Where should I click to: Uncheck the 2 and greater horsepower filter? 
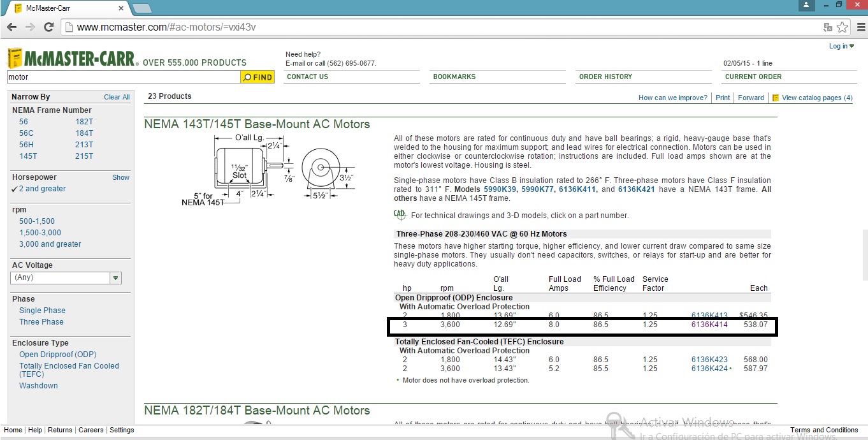pyautogui.click(x=38, y=189)
